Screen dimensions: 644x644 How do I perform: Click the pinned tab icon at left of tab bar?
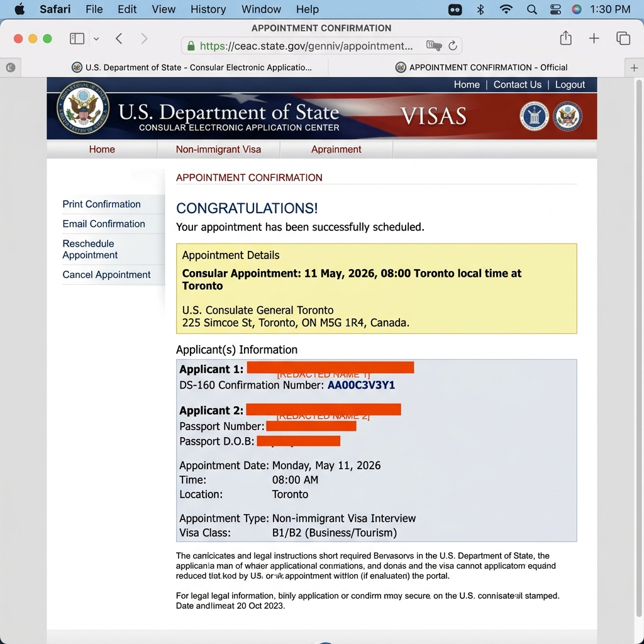click(x=11, y=67)
